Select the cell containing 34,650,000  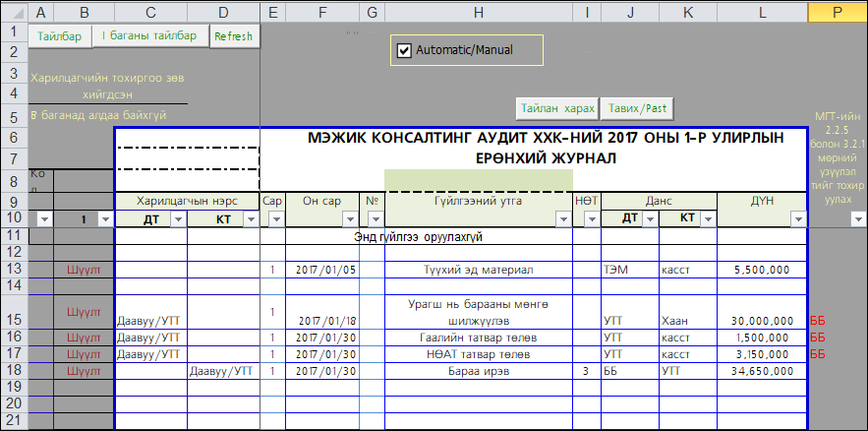(x=762, y=371)
